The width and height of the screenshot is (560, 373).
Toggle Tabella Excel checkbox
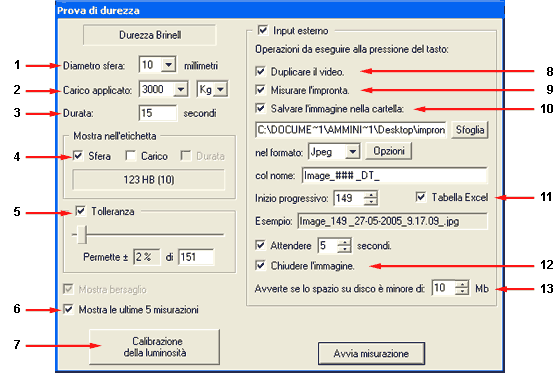coord(421,197)
